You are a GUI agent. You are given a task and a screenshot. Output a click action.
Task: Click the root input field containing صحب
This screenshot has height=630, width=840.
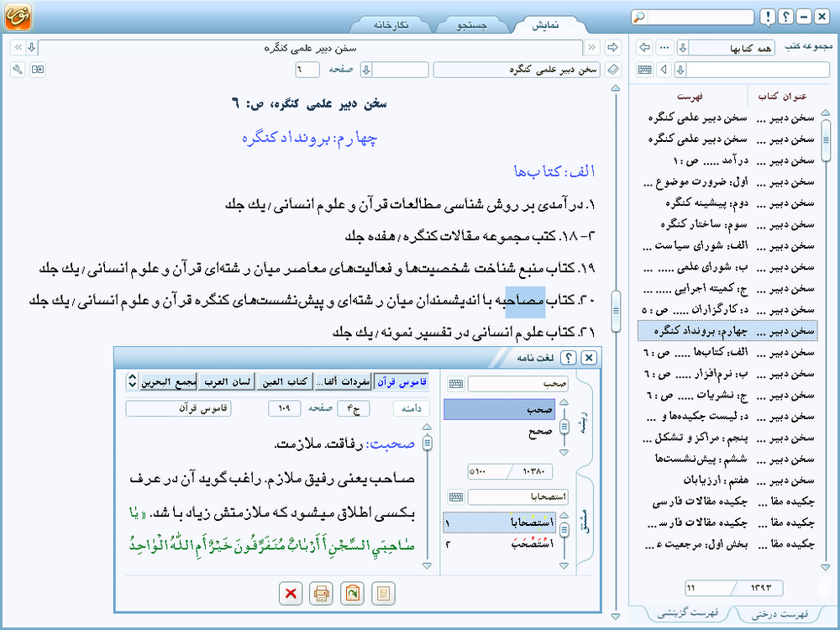(x=517, y=384)
